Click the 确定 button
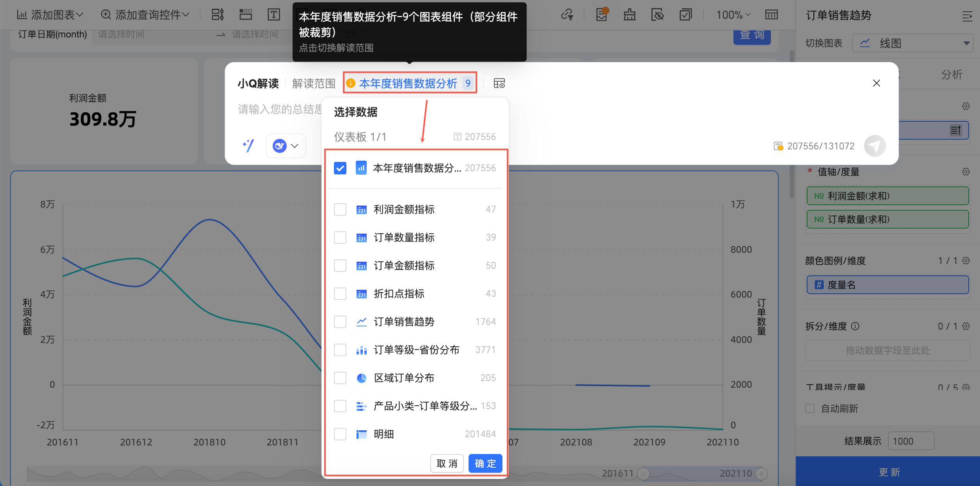Viewport: 980px width, 486px height. (485, 463)
